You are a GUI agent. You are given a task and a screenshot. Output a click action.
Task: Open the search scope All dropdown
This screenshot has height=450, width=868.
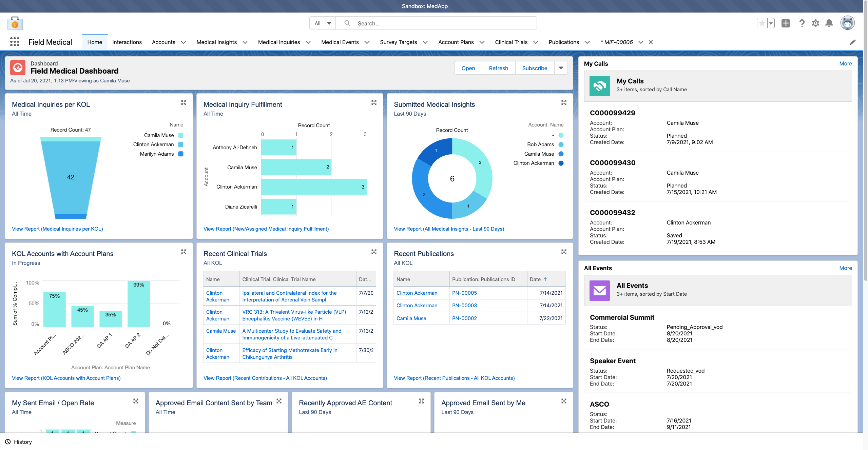322,23
